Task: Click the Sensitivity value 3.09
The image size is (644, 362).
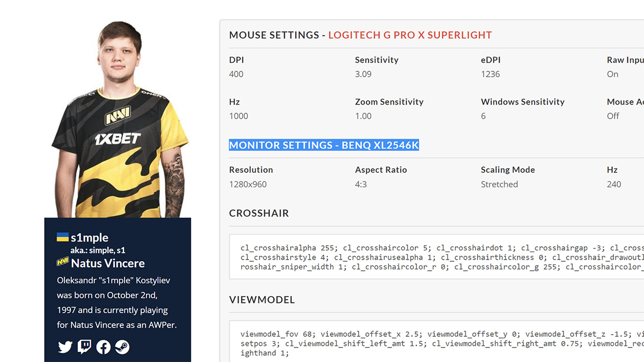Action: pos(363,74)
